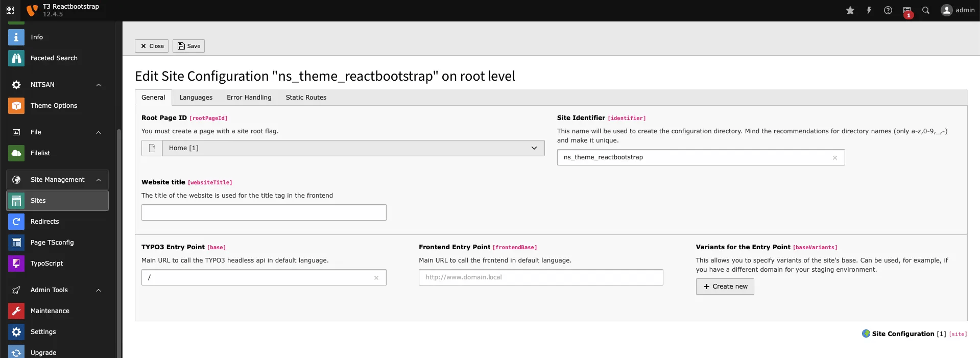980x358 pixels.
Task: Collapse the NITSAN menu group
Action: [x=58, y=85]
